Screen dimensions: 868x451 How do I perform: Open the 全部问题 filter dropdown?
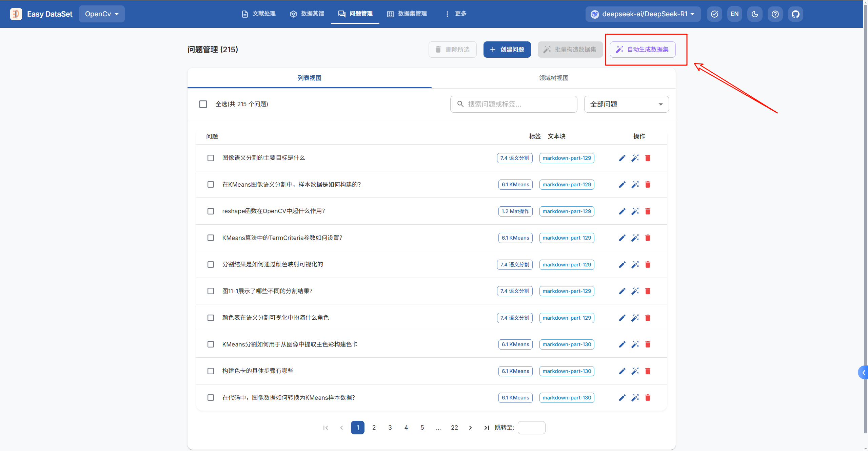click(x=626, y=104)
